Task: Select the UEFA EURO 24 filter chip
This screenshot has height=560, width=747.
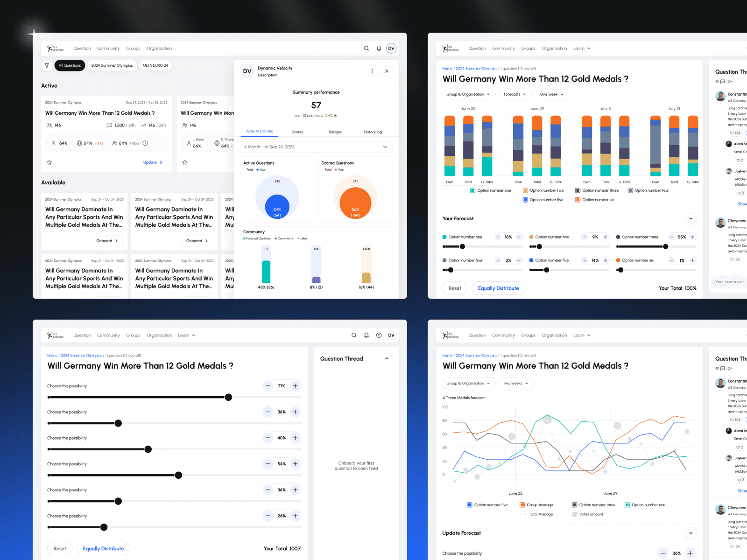Action: click(x=155, y=65)
